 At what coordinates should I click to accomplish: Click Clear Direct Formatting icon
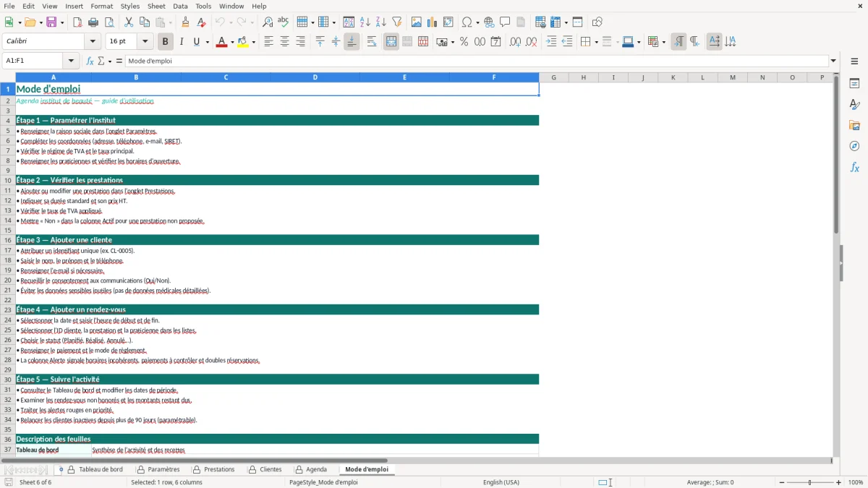202,22
